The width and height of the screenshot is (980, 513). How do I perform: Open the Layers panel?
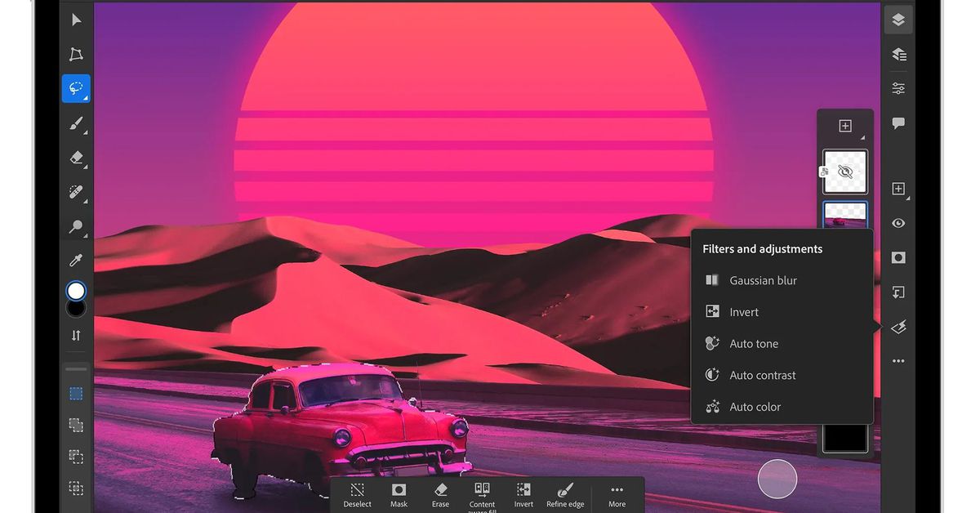[898, 19]
